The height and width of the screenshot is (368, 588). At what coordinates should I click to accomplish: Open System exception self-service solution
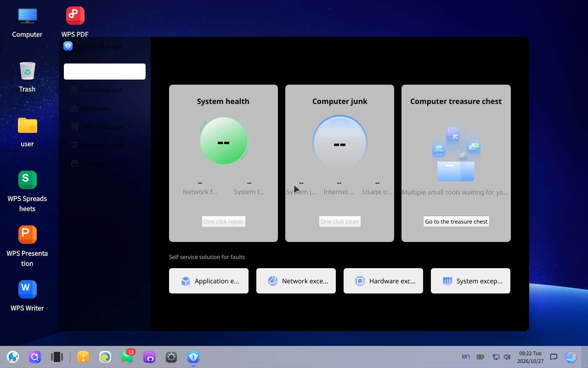pos(470,281)
